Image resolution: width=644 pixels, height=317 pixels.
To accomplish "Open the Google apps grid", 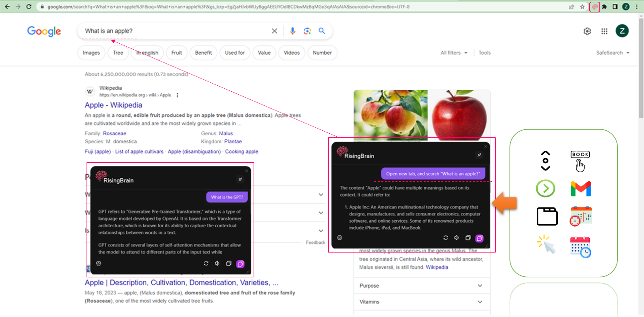I will [x=604, y=31].
